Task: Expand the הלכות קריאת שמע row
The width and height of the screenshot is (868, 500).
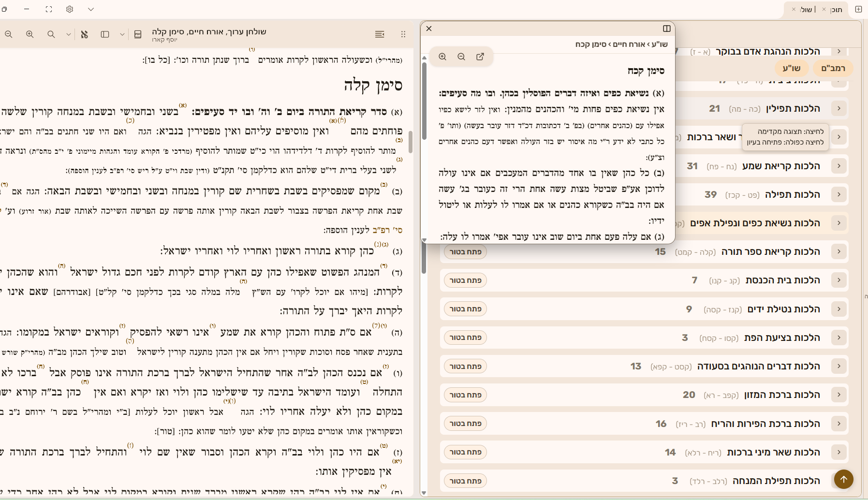Action: pyautogui.click(x=839, y=166)
